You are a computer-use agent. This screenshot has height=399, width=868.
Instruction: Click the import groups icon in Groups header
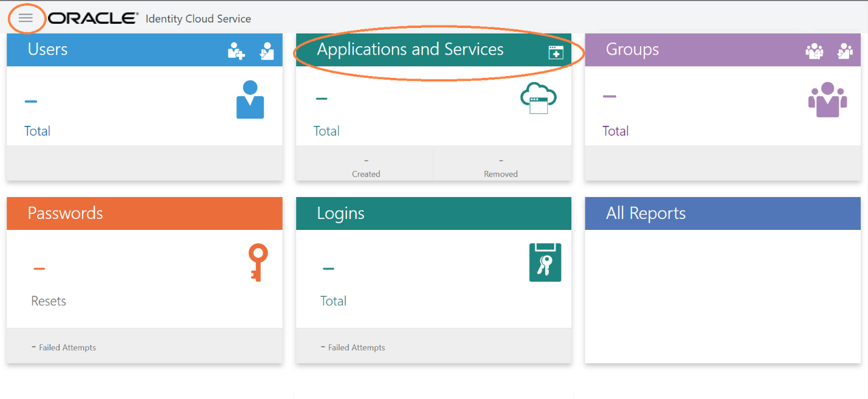[845, 50]
